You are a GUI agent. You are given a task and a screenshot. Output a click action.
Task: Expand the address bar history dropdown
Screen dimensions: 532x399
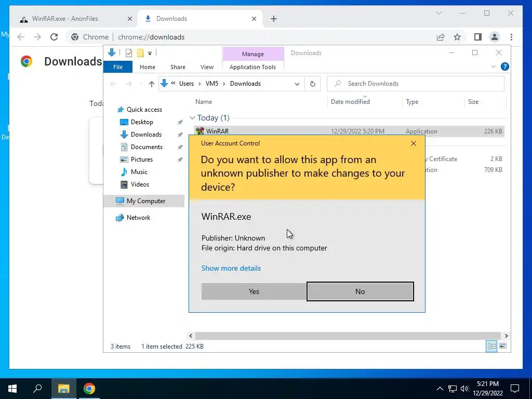click(297, 84)
